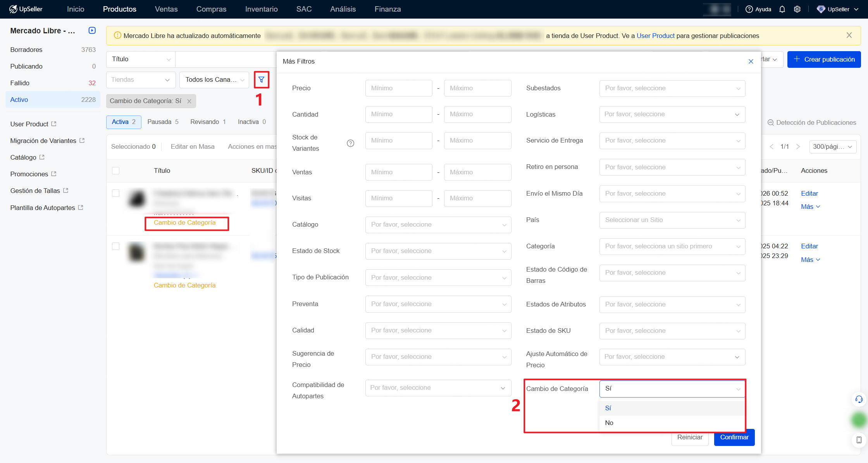Open the Ventas menu
The height and width of the screenshot is (463, 868).
pyautogui.click(x=166, y=9)
